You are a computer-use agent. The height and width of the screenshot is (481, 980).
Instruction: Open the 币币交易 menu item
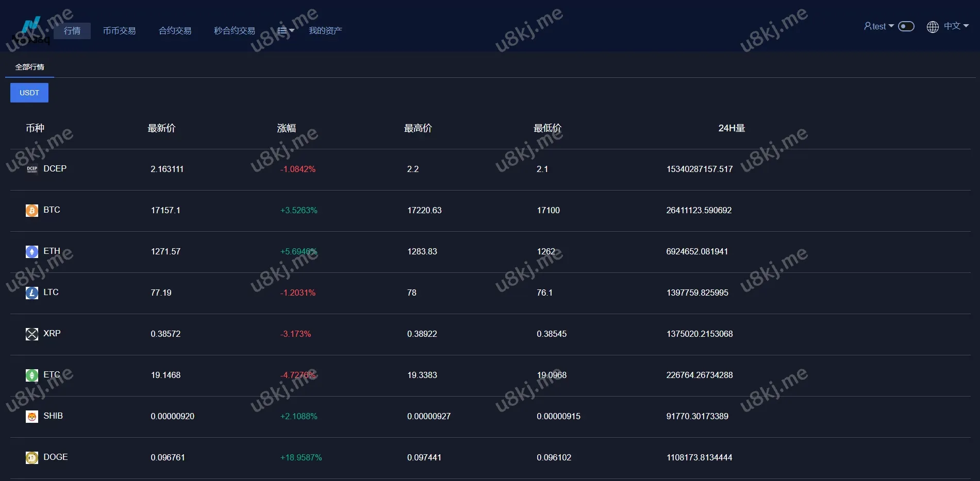(119, 31)
